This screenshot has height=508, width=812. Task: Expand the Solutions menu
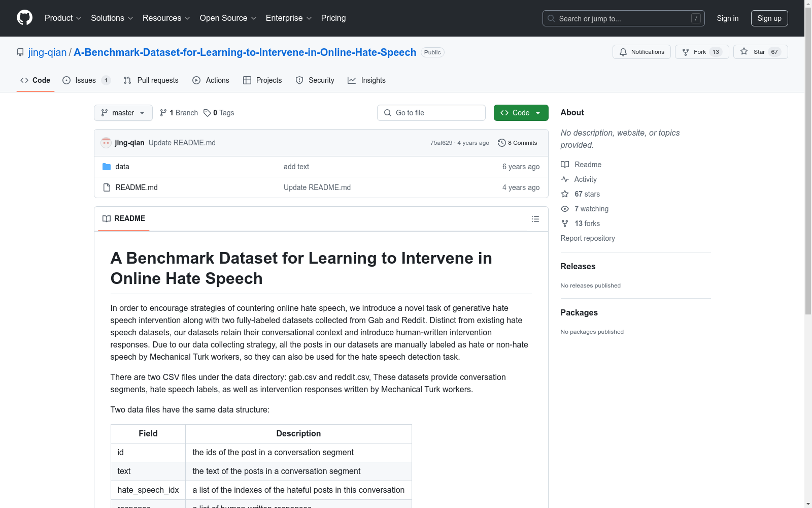(112, 18)
